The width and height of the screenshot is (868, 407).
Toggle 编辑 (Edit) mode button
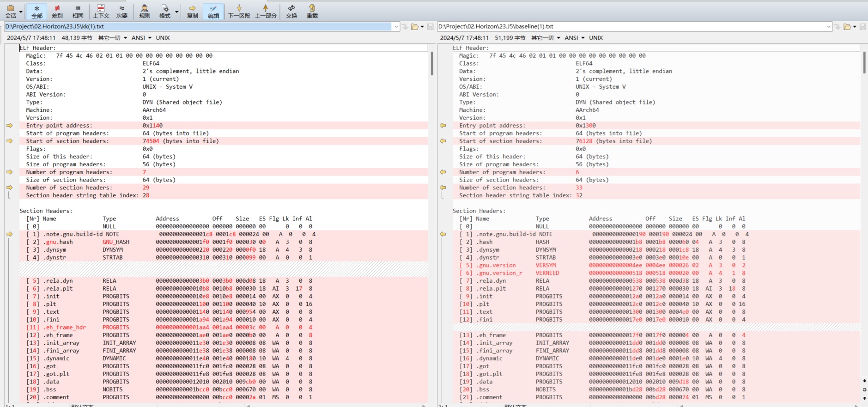tap(213, 11)
